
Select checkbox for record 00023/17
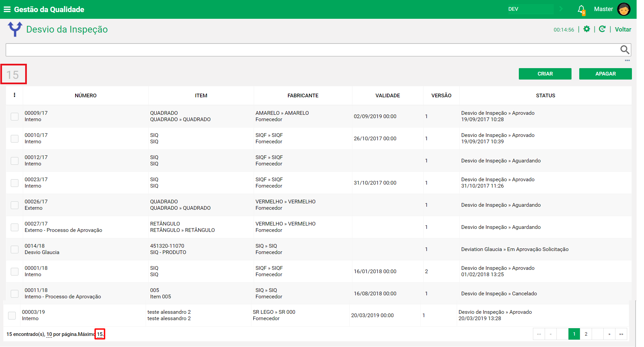pyautogui.click(x=14, y=183)
